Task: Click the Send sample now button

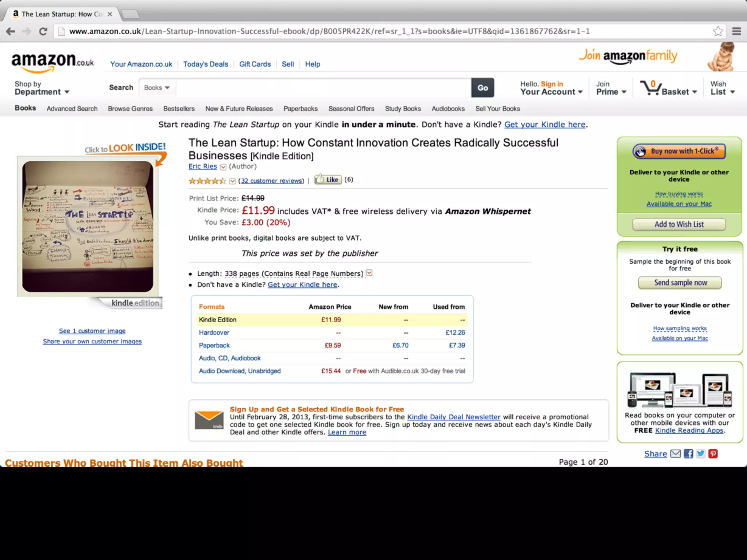Action: pos(680,283)
